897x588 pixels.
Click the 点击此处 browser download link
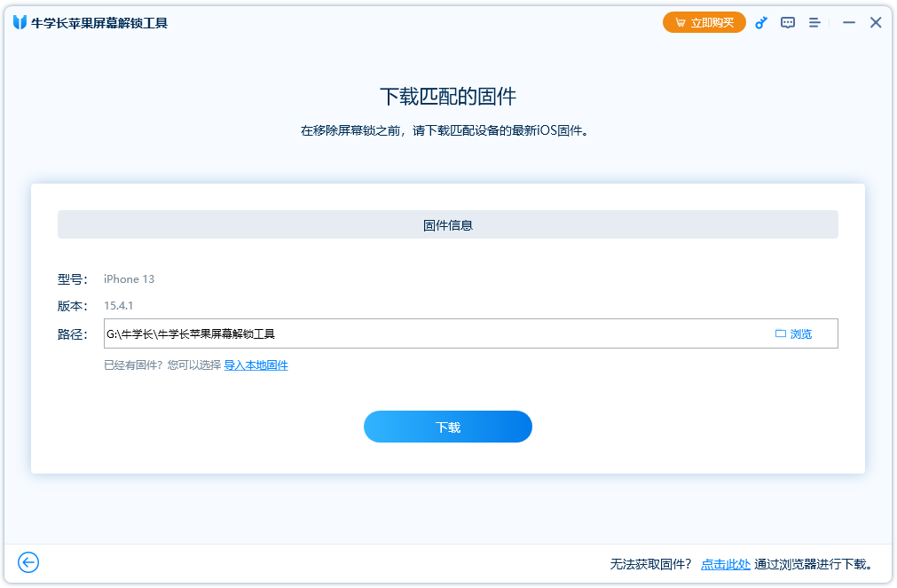coord(727,563)
